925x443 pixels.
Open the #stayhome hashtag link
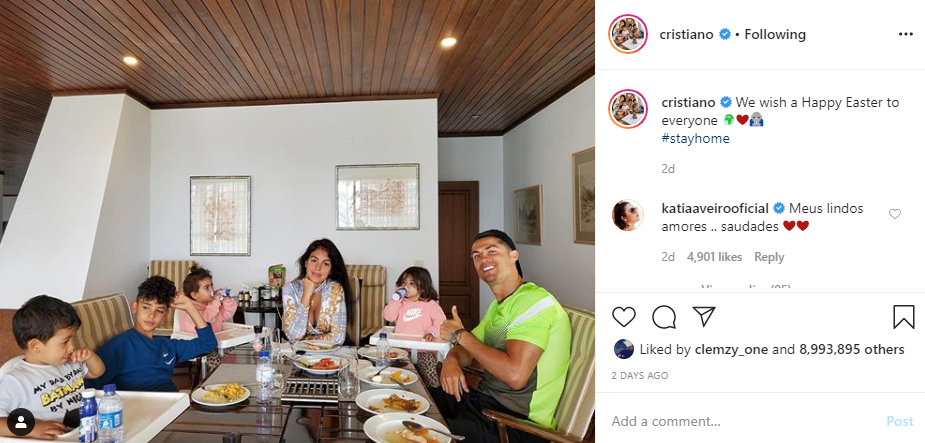pos(696,139)
